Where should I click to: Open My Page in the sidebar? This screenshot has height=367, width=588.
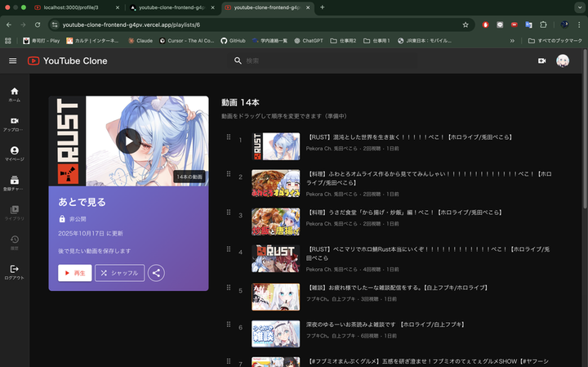click(x=15, y=154)
